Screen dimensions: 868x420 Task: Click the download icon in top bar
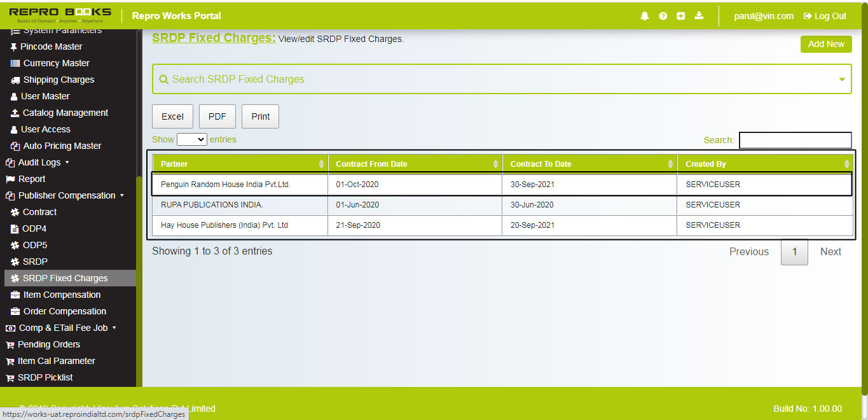click(699, 16)
